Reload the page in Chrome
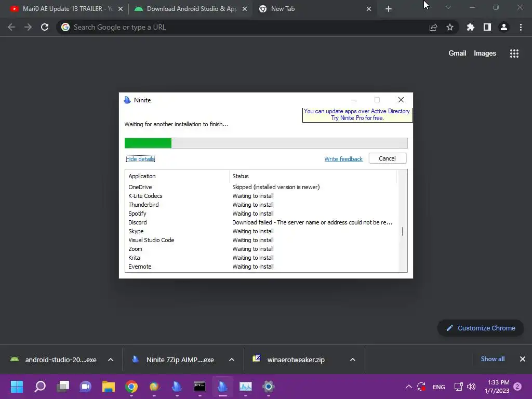 45,27
